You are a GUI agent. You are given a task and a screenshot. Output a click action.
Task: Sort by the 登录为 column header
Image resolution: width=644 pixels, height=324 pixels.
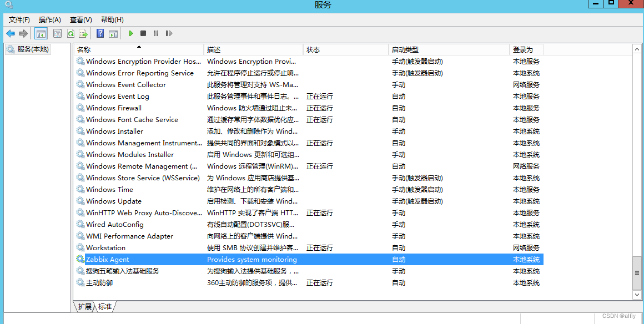(x=526, y=50)
